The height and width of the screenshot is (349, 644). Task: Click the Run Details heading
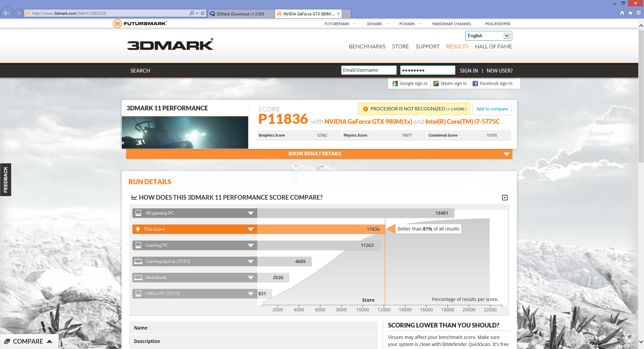tap(150, 182)
